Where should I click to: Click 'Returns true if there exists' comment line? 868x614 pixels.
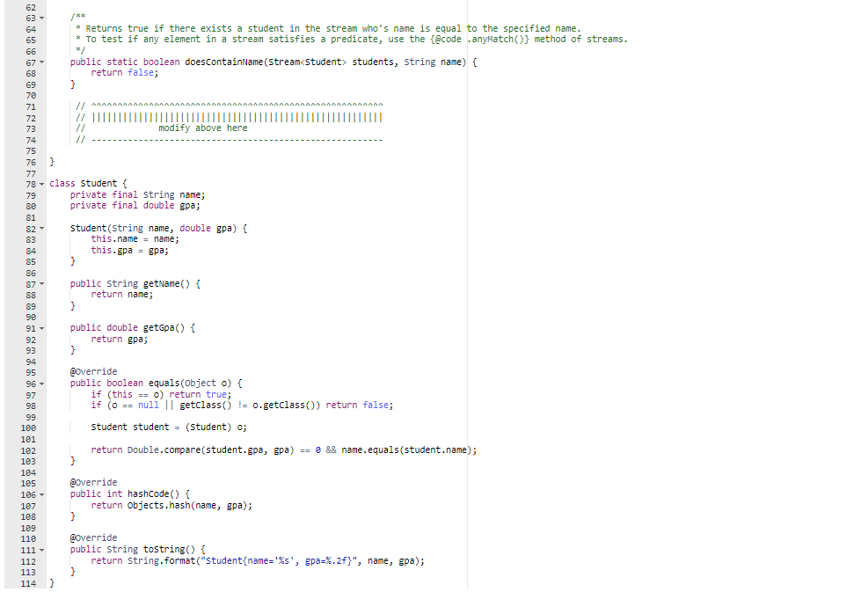coord(328,28)
